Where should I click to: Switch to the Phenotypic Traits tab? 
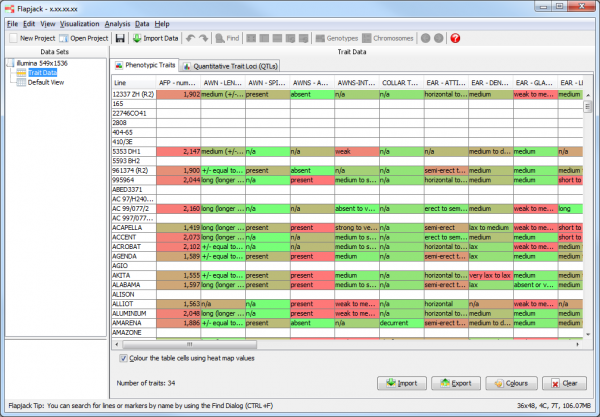(x=145, y=65)
